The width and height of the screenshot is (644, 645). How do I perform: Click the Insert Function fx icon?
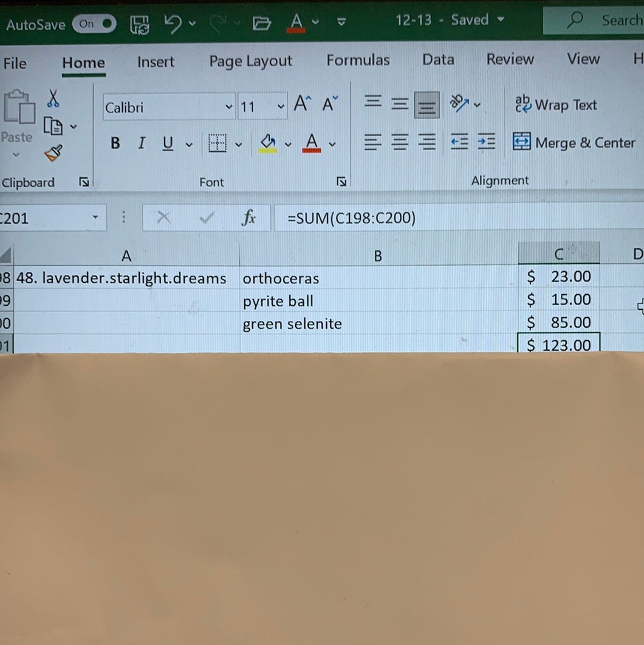coord(248,217)
